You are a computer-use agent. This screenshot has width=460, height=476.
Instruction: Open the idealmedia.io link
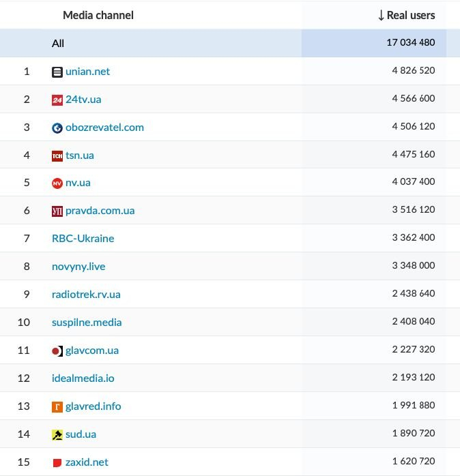tap(83, 378)
